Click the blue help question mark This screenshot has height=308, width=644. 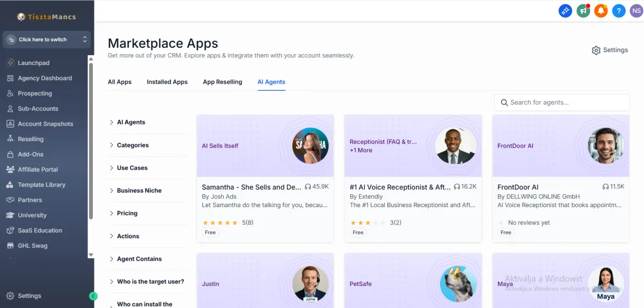tap(619, 10)
